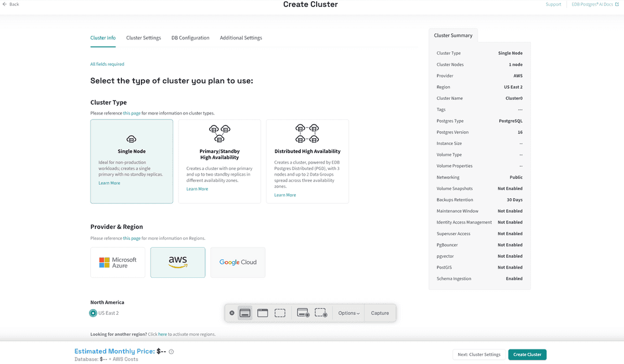Choose the Microsoft Azure provider logo

[x=117, y=262]
